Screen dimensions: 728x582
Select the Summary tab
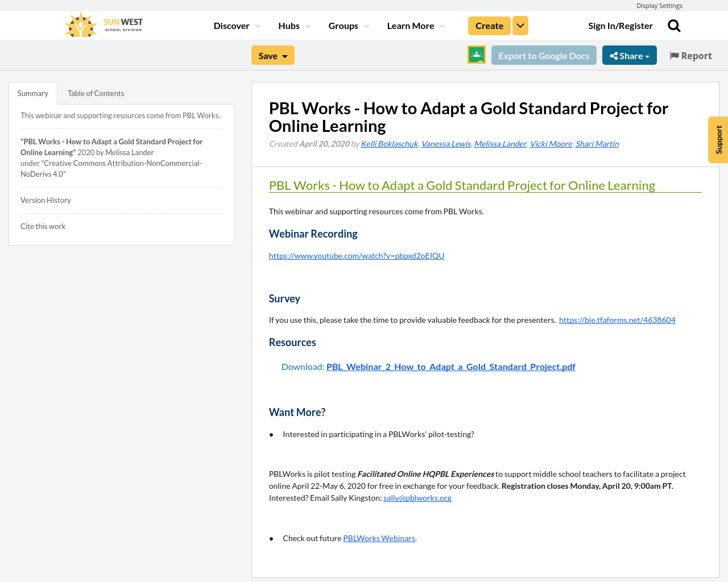32,92
